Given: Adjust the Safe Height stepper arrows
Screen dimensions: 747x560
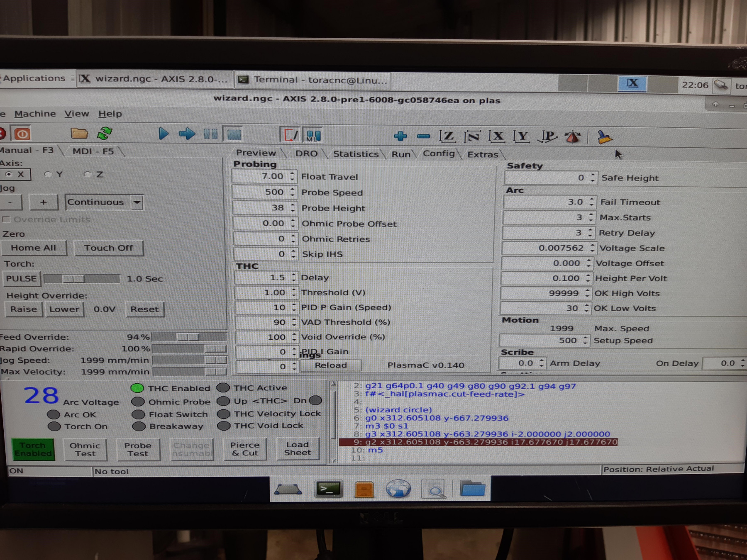Looking at the screenshot, I should [593, 178].
